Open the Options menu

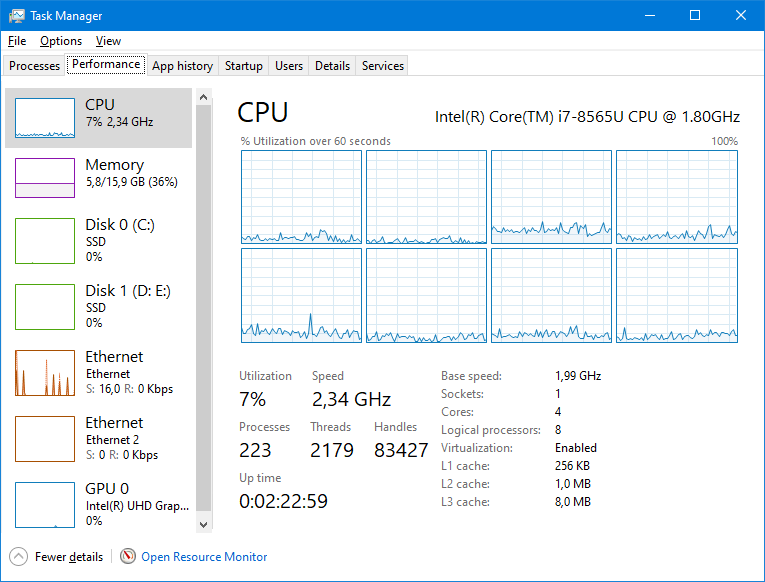(61, 41)
